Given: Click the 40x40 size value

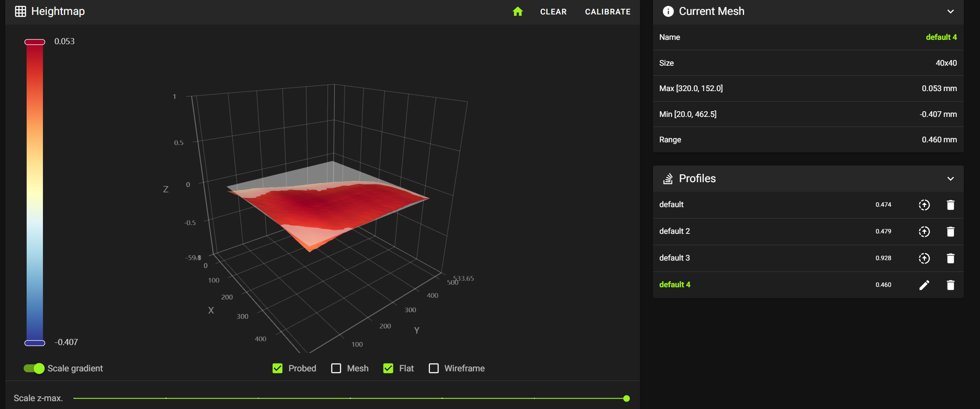Looking at the screenshot, I should [x=946, y=63].
